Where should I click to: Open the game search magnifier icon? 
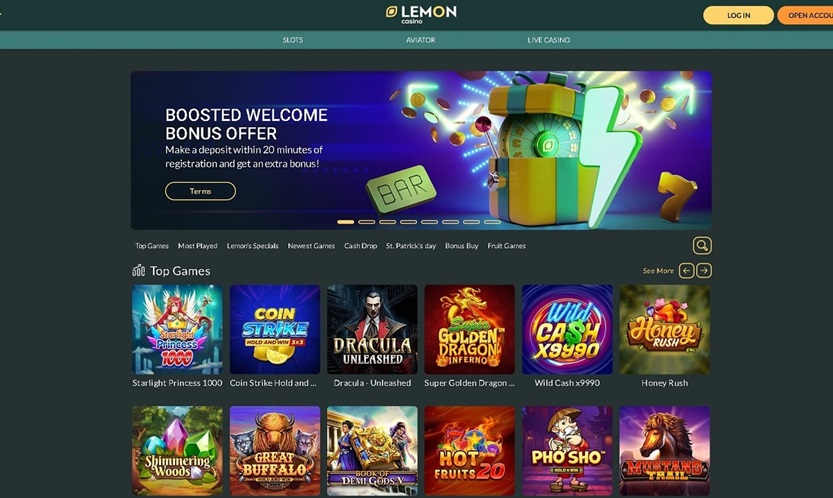[702, 246]
